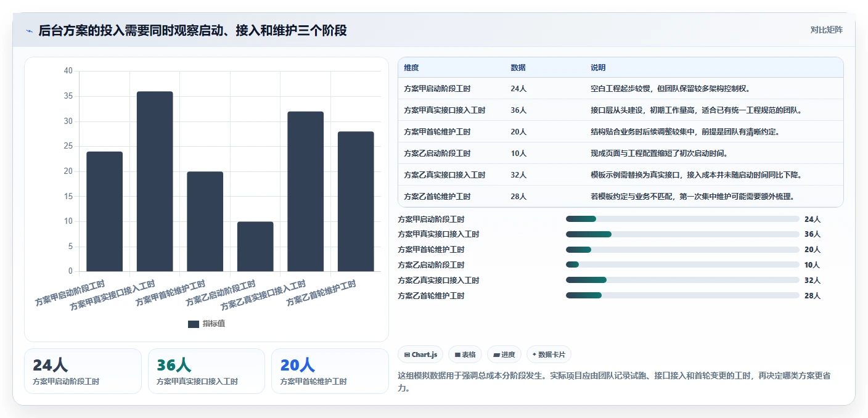Click table cell 方案甲首轮维护工时 in 维度 column
The height and width of the screenshot is (418, 868).
point(437,132)
